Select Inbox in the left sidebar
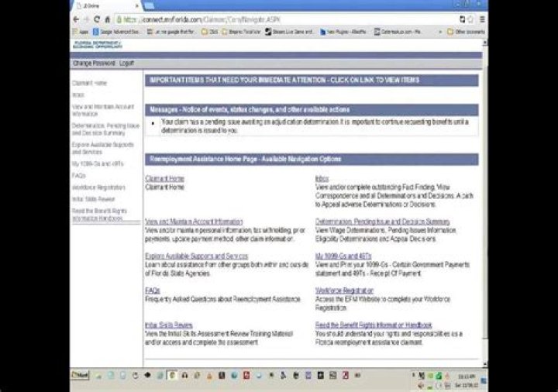558x392 pixels. tap(77, 95)
